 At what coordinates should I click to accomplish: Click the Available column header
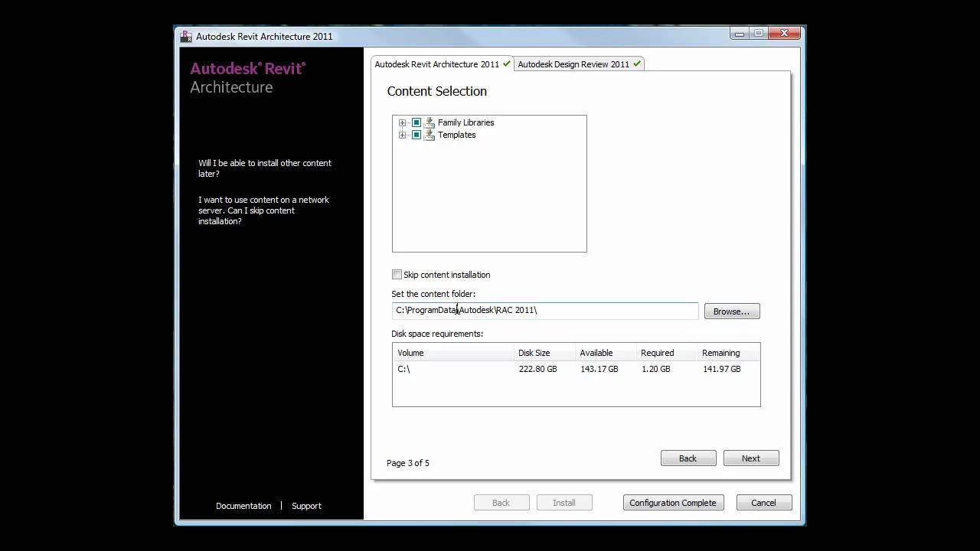[x=605, y=353]
